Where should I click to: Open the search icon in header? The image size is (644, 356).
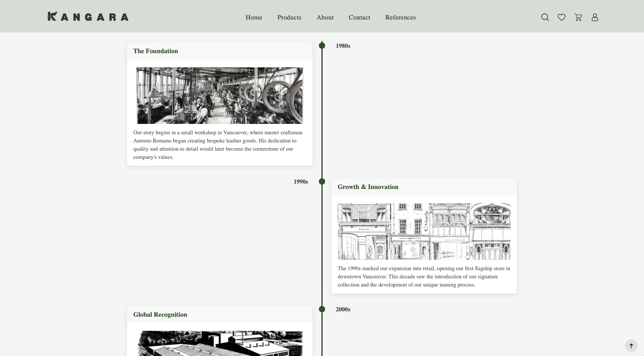[545, 17]
